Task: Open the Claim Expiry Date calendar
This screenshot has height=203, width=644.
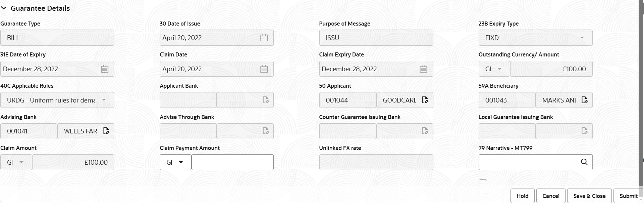Action: 423,69
